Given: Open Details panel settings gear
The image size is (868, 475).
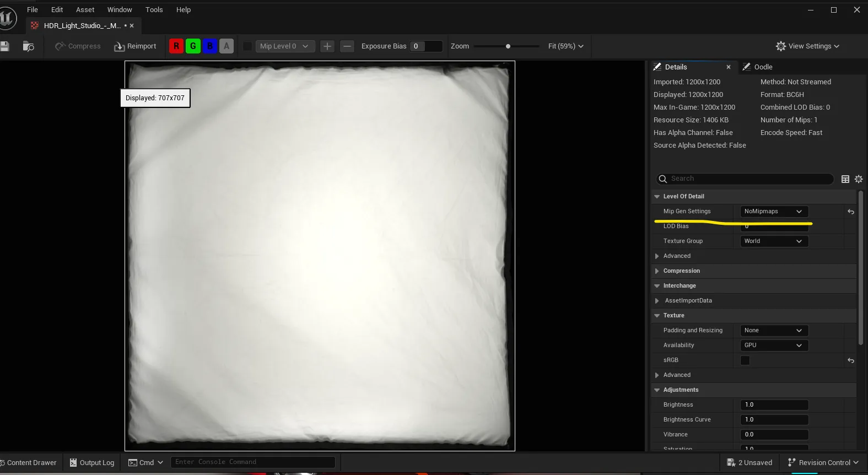Looking at the screenshot, I should [x=859, y=179].
